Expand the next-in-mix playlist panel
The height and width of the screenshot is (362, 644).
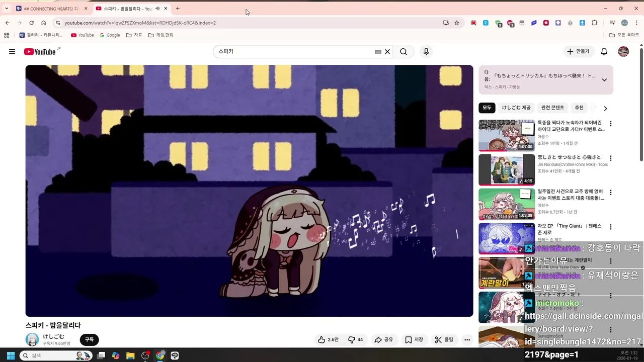[604, 80]
